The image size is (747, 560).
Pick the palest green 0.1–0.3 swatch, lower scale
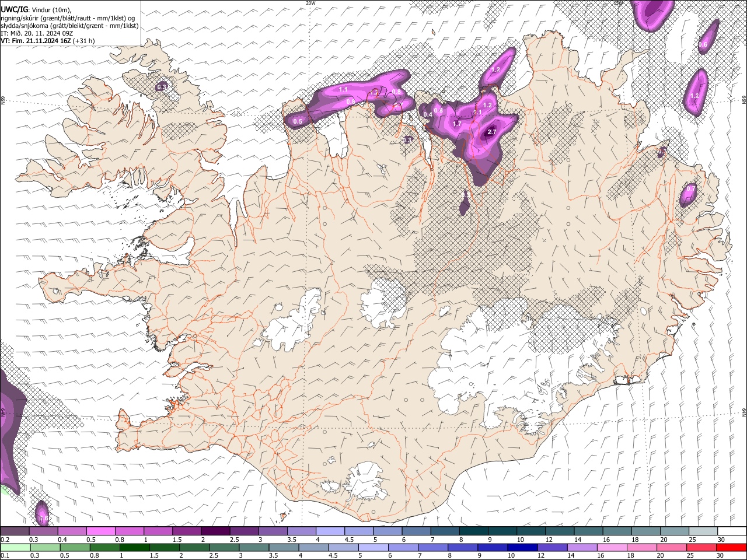tap(15, 547)
